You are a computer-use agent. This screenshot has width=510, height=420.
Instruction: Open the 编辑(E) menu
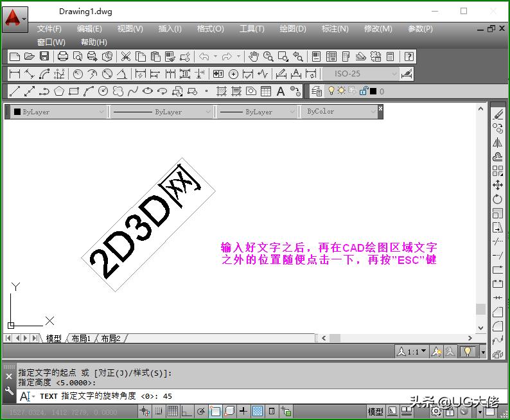[89, 29]
